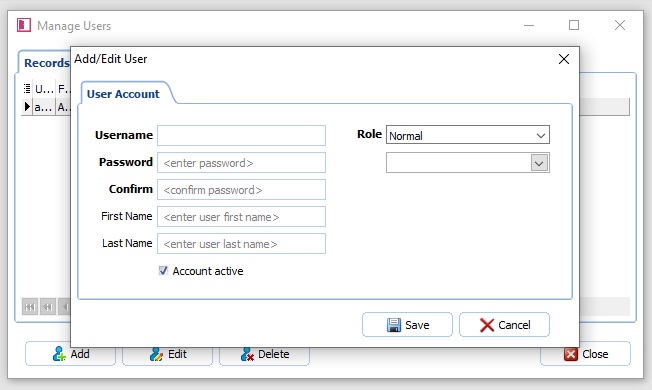Click the First Name input field
652x390 pixels.
coord(241,217)
